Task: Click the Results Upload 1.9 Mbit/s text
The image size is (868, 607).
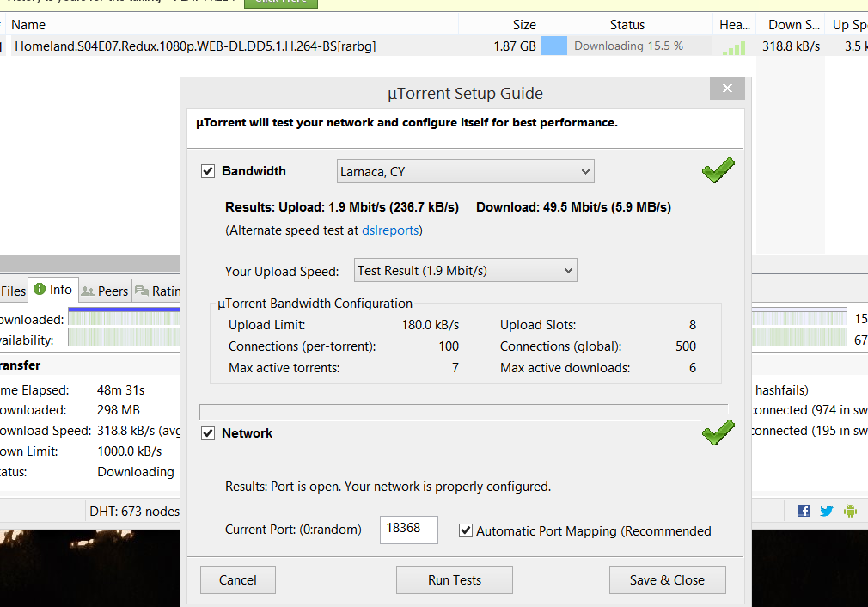Action: pyautogui.click(x=342, y=207)
